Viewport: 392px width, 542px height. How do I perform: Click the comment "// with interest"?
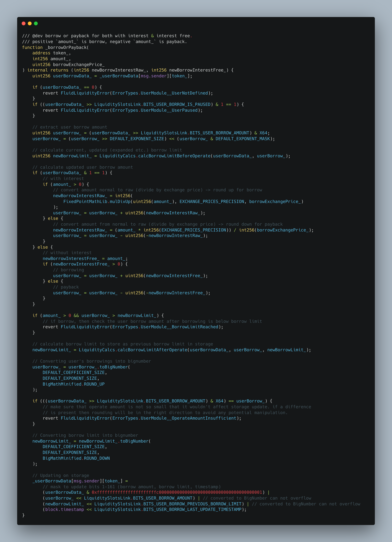coord(63,179)
